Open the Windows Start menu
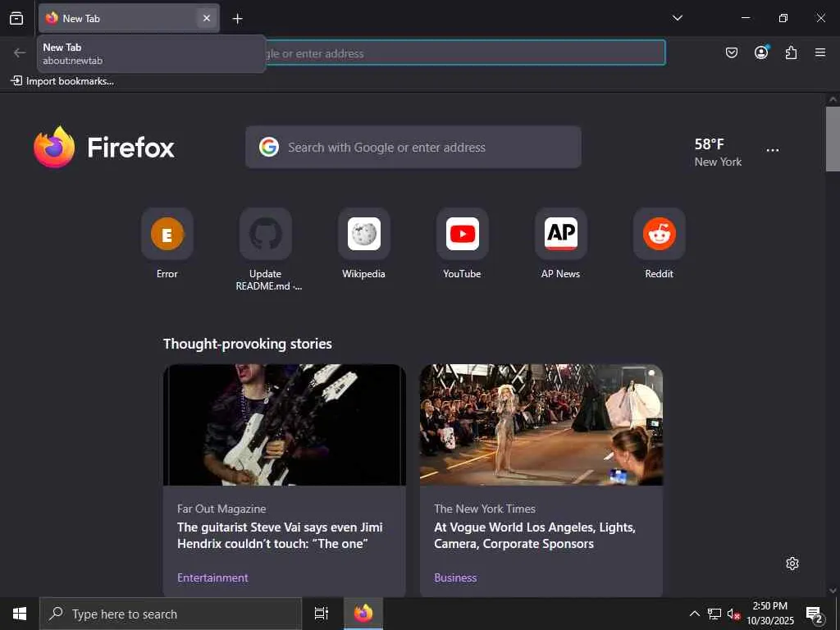The image size is (840, 630). (x=20, y=614)
